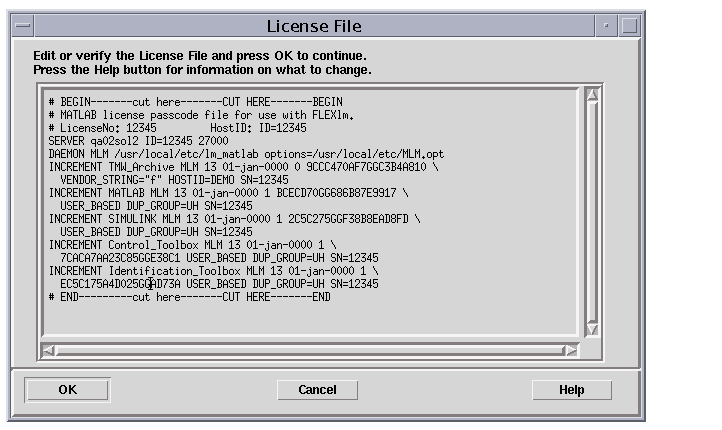
Task: Cancel the License File dialog
Action: click(x=317, y=390)
